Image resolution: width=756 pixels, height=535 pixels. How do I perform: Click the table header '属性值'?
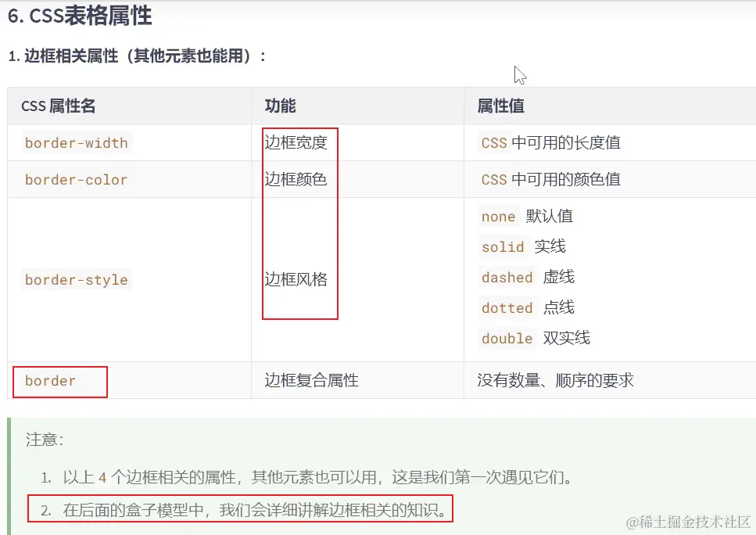[500, 106]
